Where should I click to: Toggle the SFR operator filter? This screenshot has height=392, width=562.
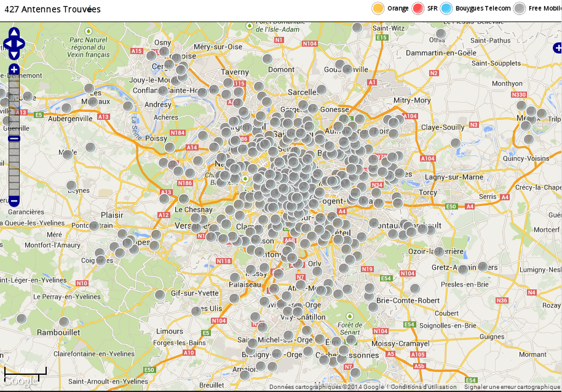pos(425,8)
